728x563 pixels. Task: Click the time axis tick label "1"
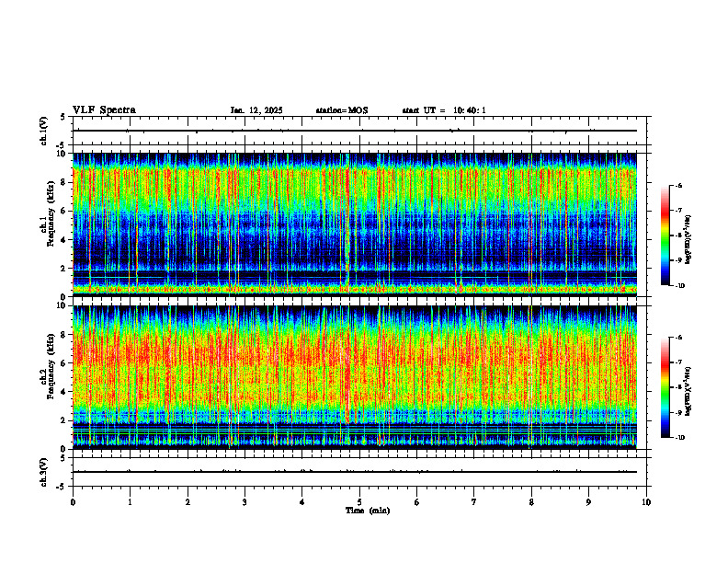(130, 502)
